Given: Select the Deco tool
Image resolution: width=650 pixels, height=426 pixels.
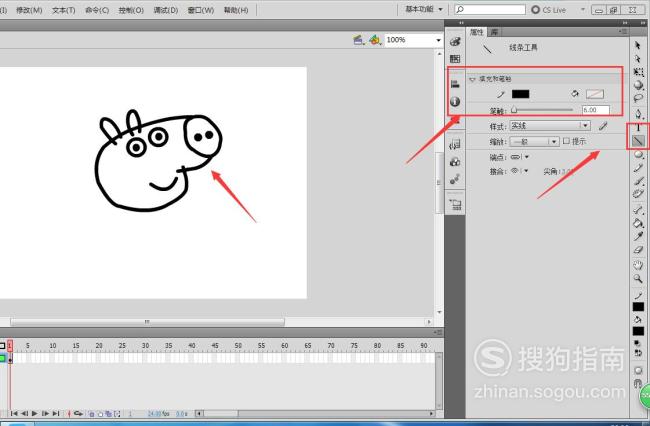Looking at the screenshot, I should pos(638,194).
